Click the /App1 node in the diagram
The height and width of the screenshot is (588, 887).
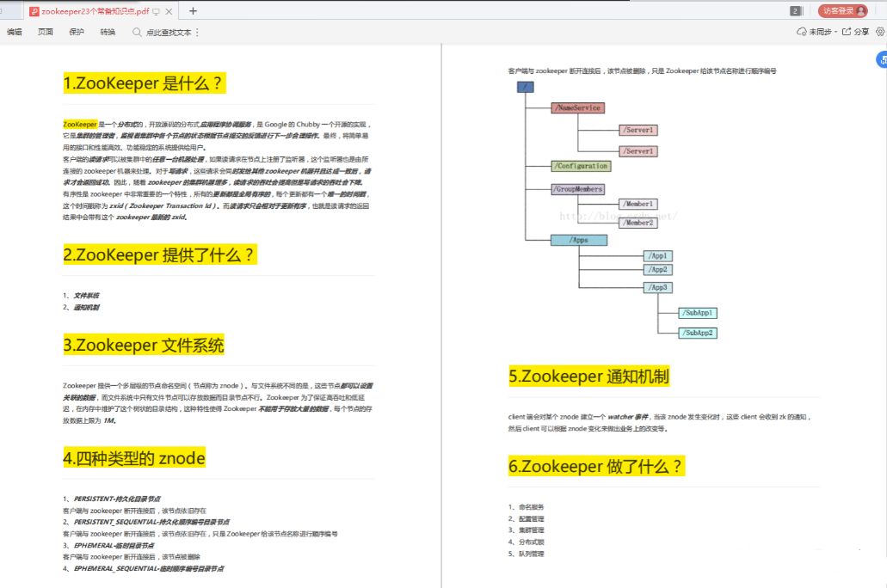pyautogui.click(x=658, y=256)
